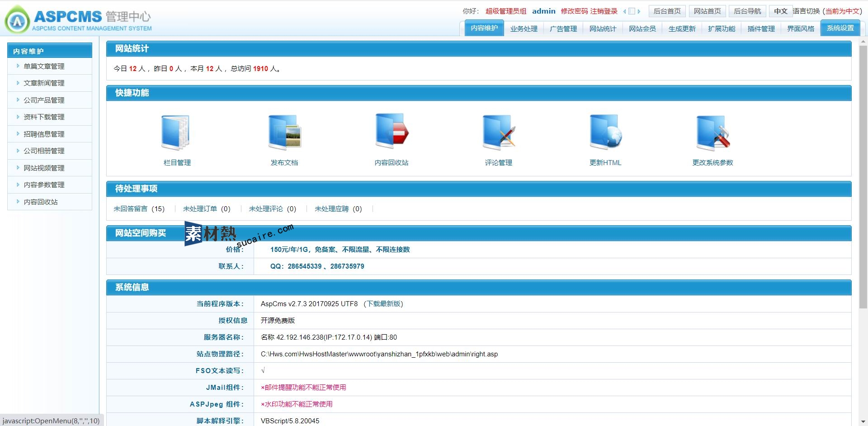This screenshot has width=868, height=426.
Task: Expand arrow beside 内容回收站 in sidebar
Action: [18, 202]
